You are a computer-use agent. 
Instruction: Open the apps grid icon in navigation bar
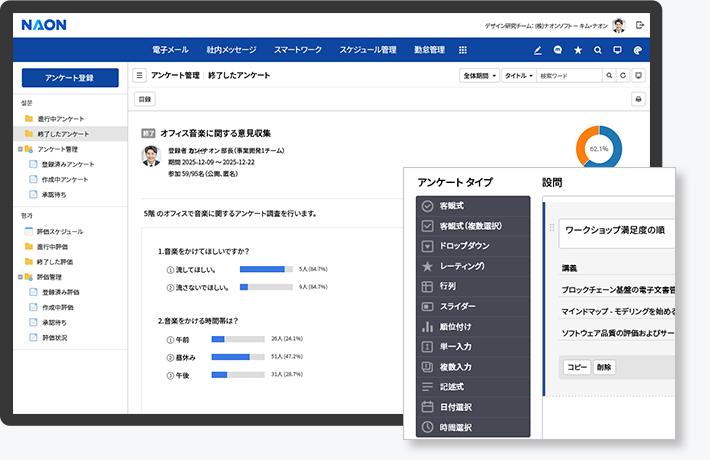pyautogui.click(x=463, y=50)
